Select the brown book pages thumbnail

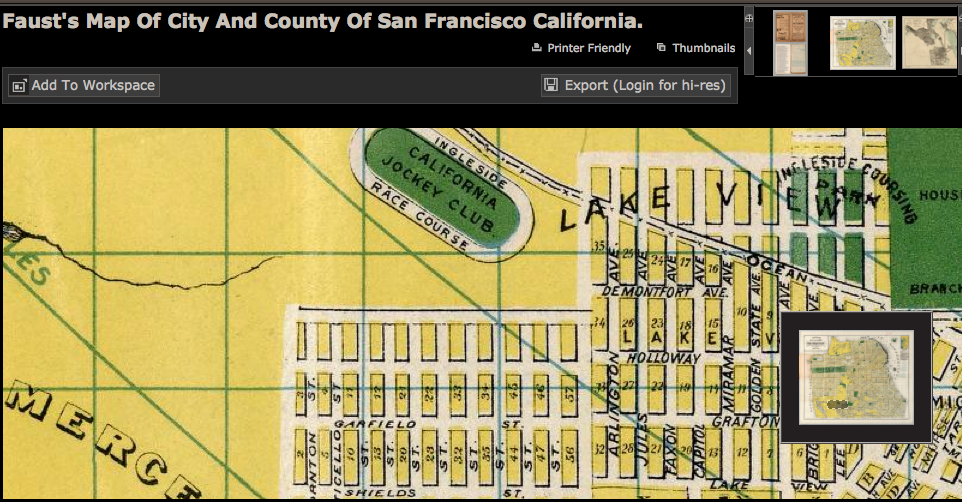click(790, 42)
